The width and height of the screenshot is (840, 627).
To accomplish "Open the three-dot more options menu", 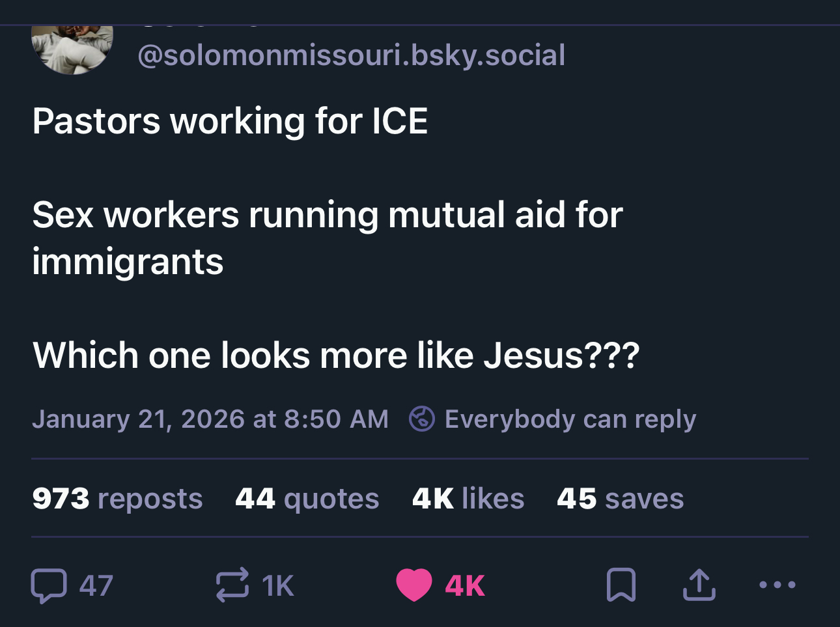I will click(777, 585).
